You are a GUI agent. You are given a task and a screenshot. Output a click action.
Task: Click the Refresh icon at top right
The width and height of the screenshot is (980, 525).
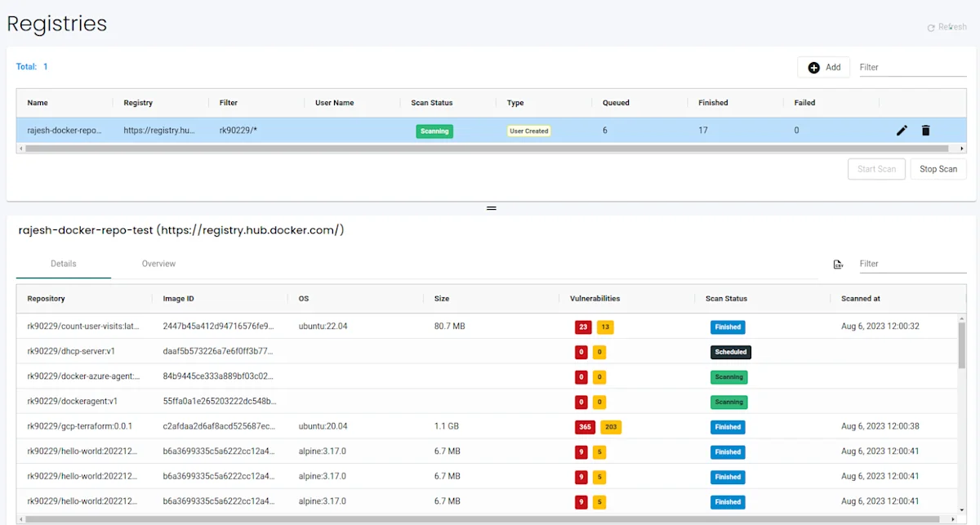(x=931, y=28)
